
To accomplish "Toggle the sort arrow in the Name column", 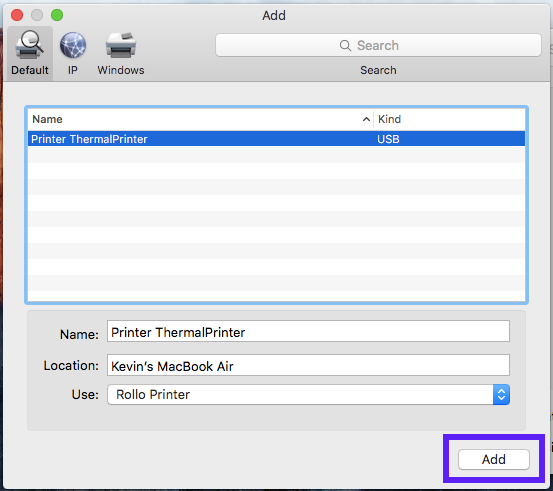I will (x=366, y=120).
